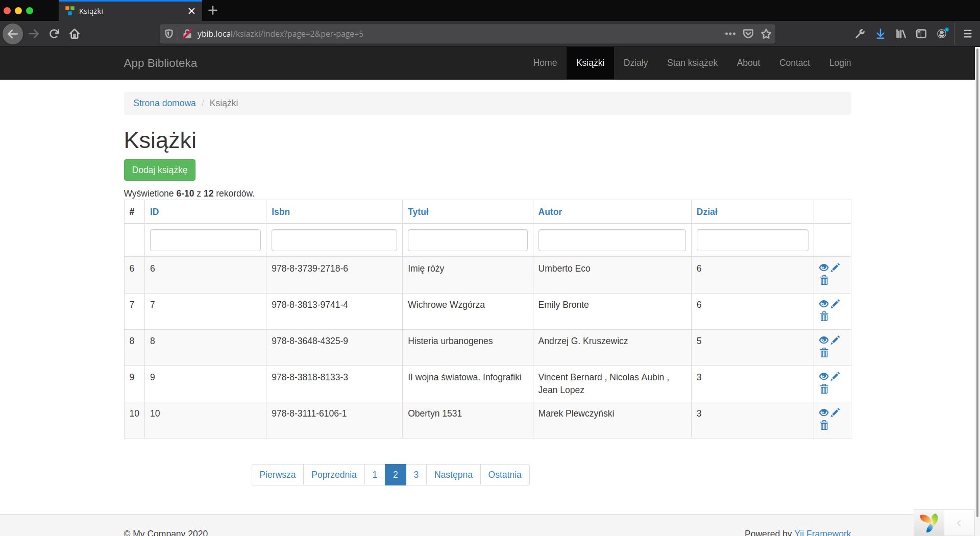Bookmark this page with the star
980x536 pixels.
point(766,34)
